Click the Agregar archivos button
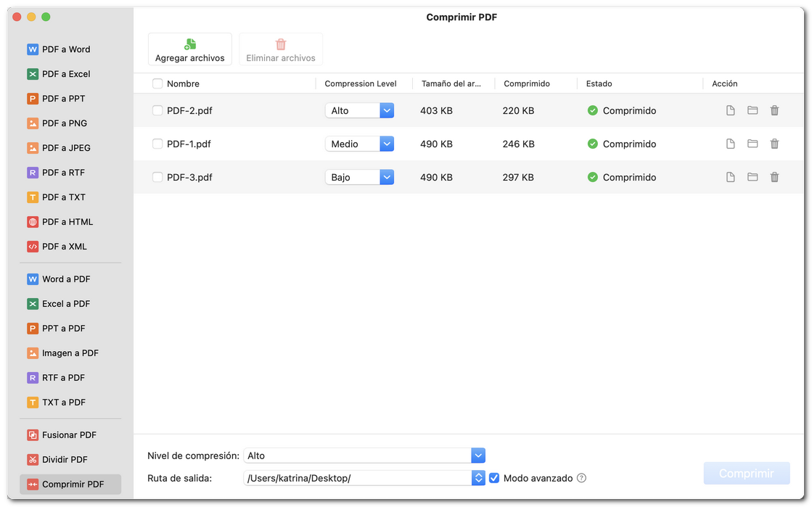Image resolution: width=812 pixels, height=507 pixels. point(189,49)
